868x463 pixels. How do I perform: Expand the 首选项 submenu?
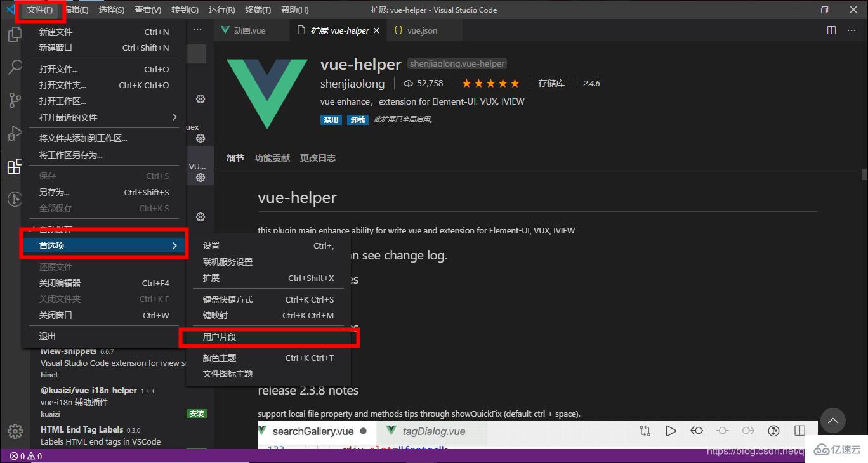(x=104, y=245)
